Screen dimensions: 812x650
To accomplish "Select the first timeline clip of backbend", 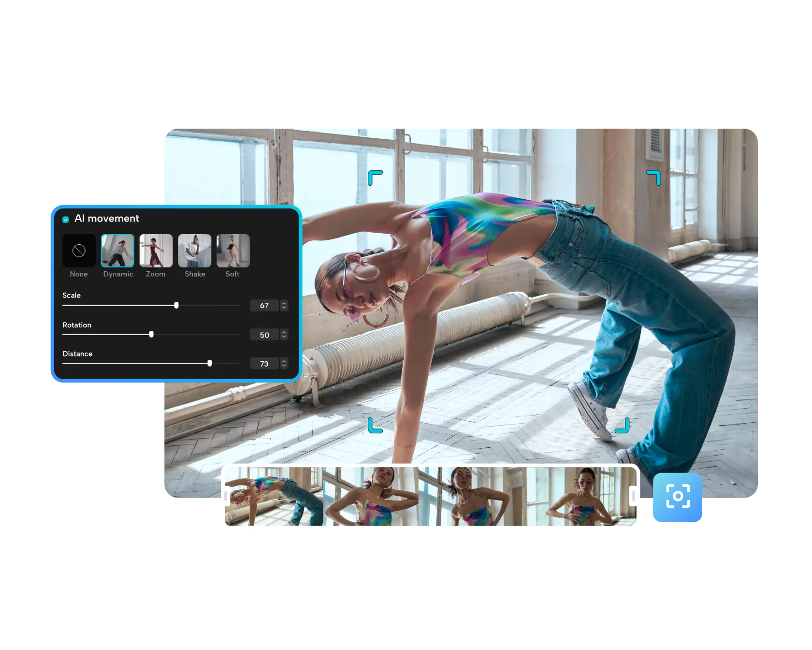I will pyautogui.click(x=274, y=496).
